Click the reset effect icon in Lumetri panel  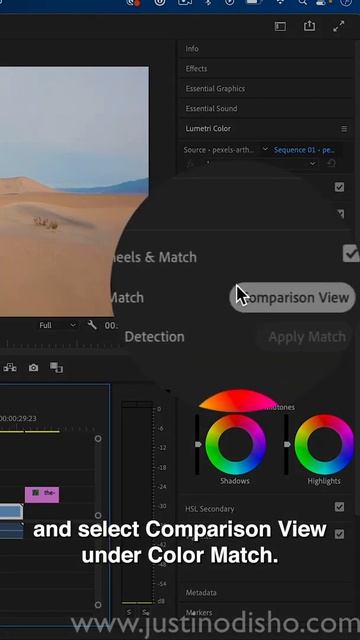332,163
